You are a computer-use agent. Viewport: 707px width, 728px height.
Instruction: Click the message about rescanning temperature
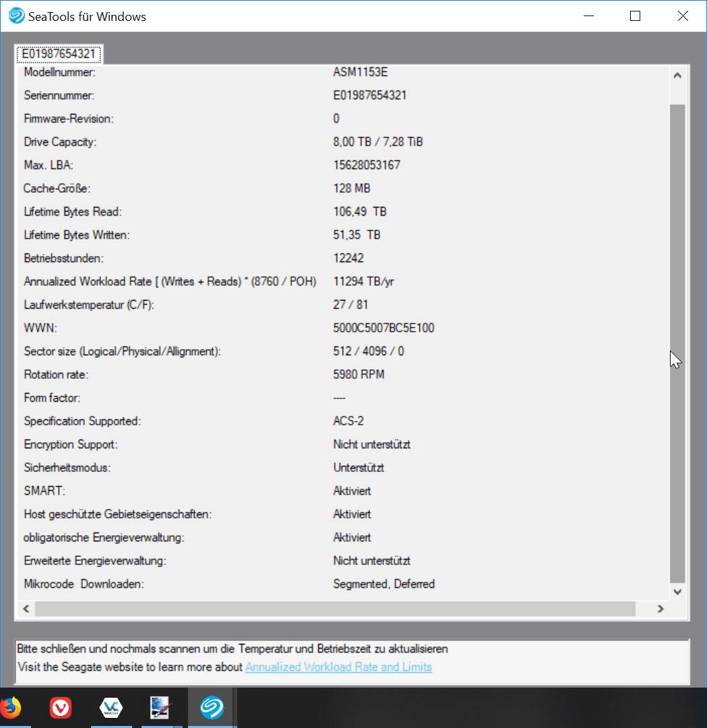tap(233, 648)
